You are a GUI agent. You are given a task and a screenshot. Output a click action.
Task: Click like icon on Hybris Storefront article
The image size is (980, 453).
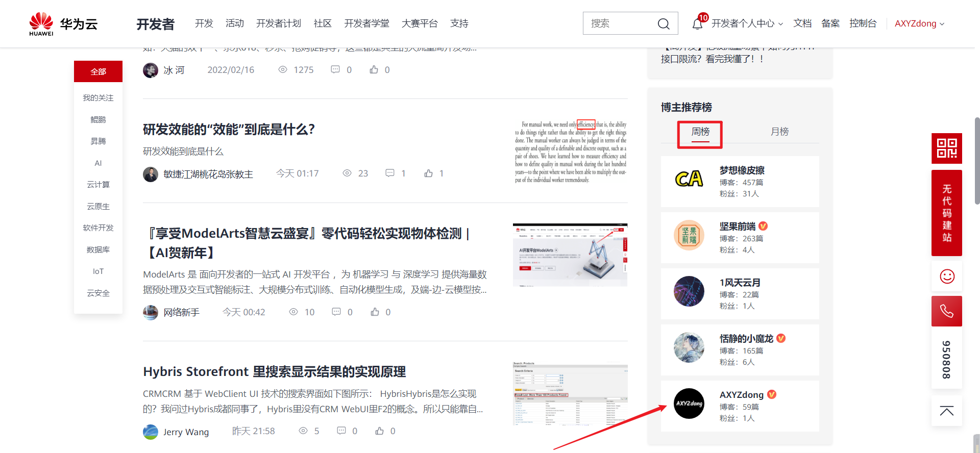380,431
